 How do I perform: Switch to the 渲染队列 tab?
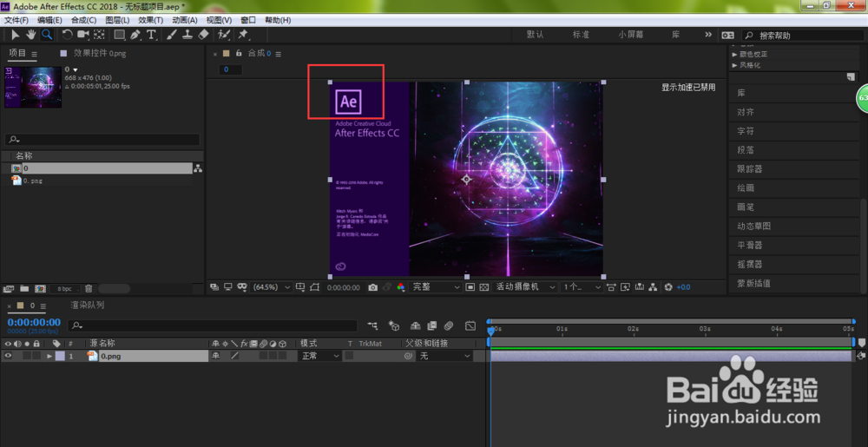(88, 305)
